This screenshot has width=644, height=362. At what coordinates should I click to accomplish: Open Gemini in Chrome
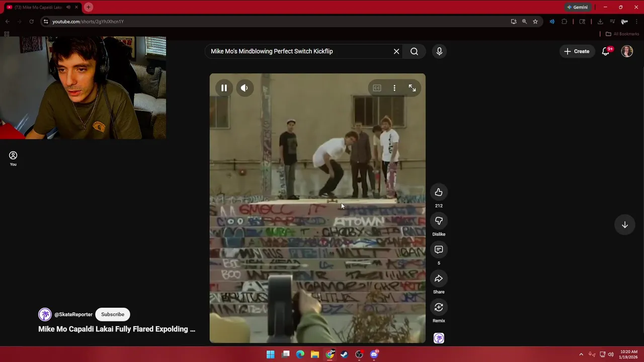[x=577, y=7]
